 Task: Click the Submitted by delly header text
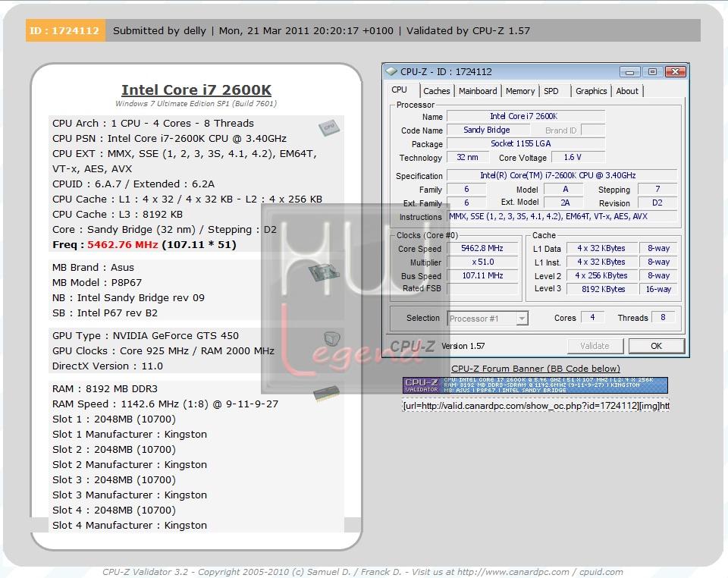click(x=159, y=30)
